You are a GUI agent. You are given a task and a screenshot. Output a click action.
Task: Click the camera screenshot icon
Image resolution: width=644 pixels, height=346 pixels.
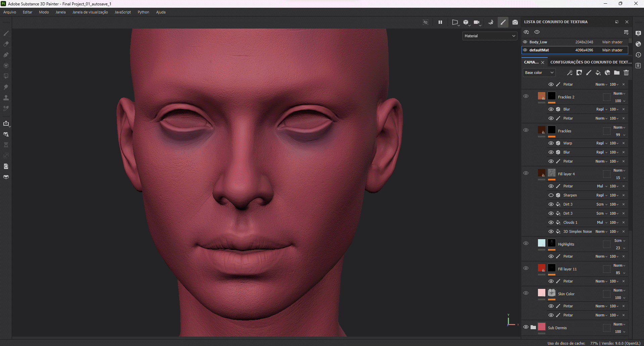[515, 22]
